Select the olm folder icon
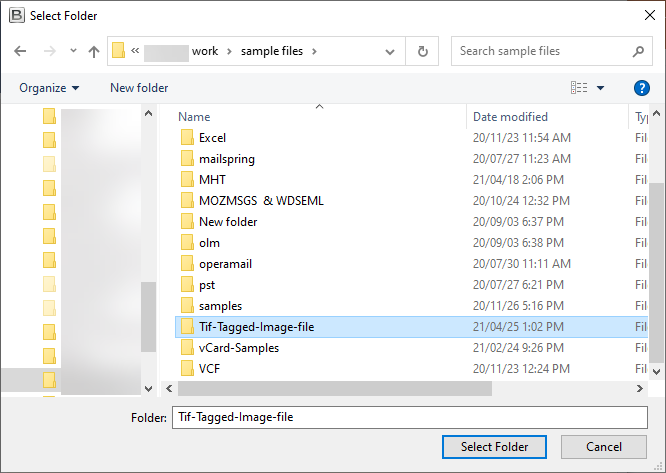Screen dimensions: 666x473 pyautogui.click(x=187, y=243)
